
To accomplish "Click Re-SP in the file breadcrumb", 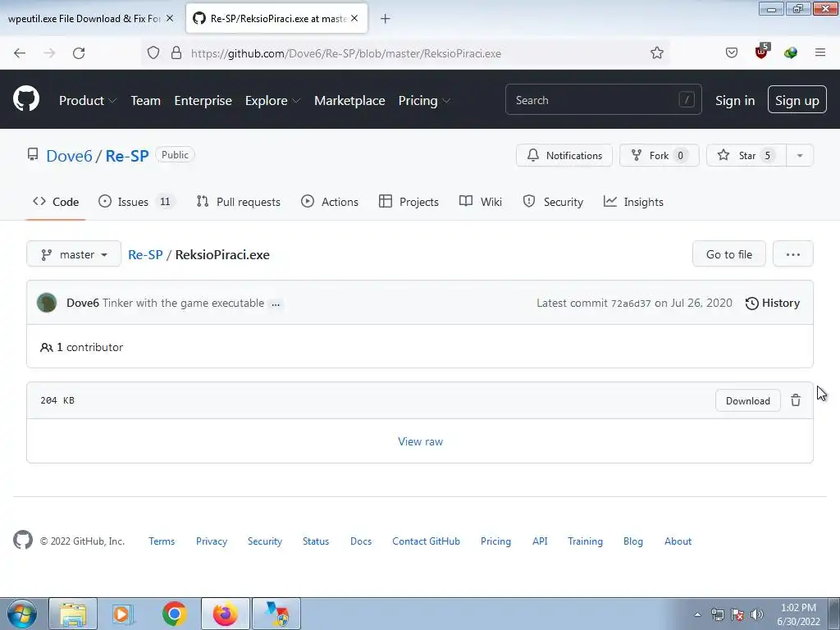I will coord(145,254).
